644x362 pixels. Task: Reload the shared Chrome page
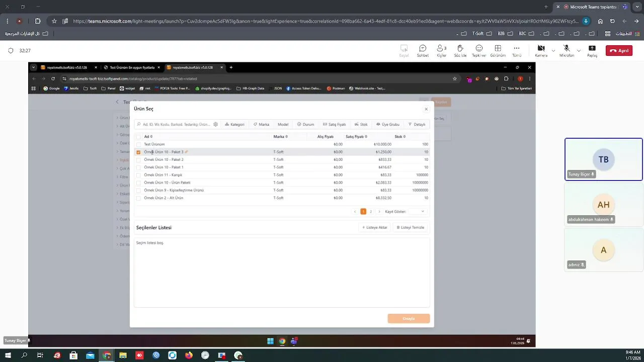point(53,78)
